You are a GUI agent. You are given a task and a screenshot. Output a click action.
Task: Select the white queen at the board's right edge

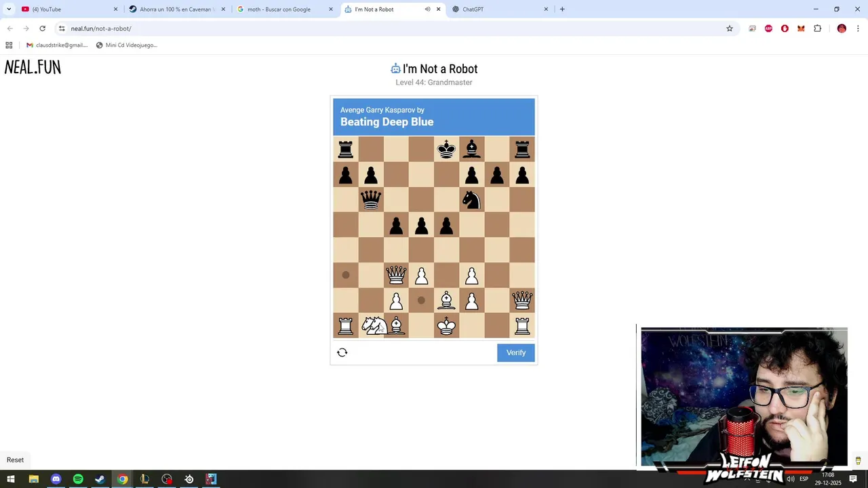(522, 300)
